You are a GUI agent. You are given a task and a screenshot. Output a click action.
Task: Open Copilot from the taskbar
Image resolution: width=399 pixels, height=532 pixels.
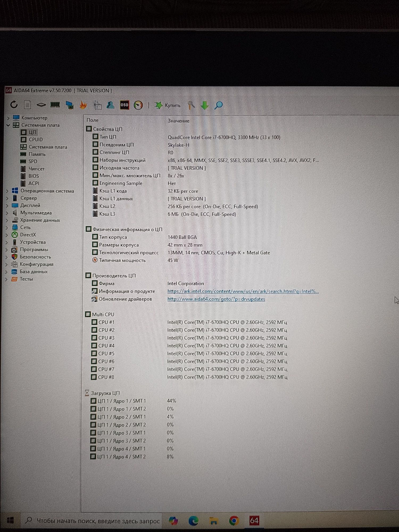click(x=173, y=521)
